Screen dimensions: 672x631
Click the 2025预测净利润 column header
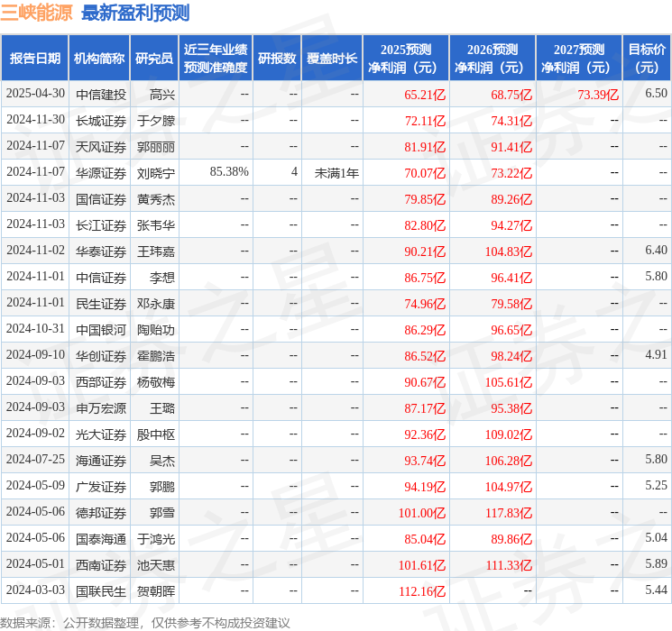click(x=405, y=59)
